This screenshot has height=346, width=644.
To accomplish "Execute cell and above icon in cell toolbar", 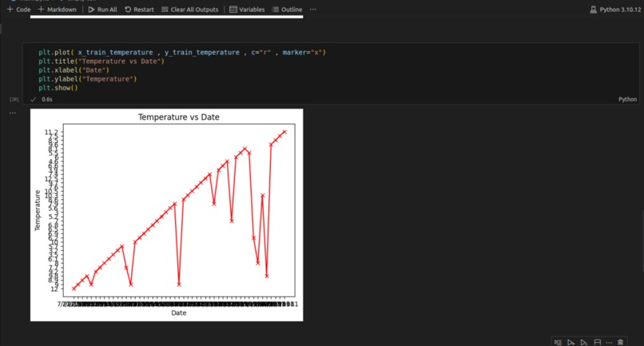I will 571,342.
